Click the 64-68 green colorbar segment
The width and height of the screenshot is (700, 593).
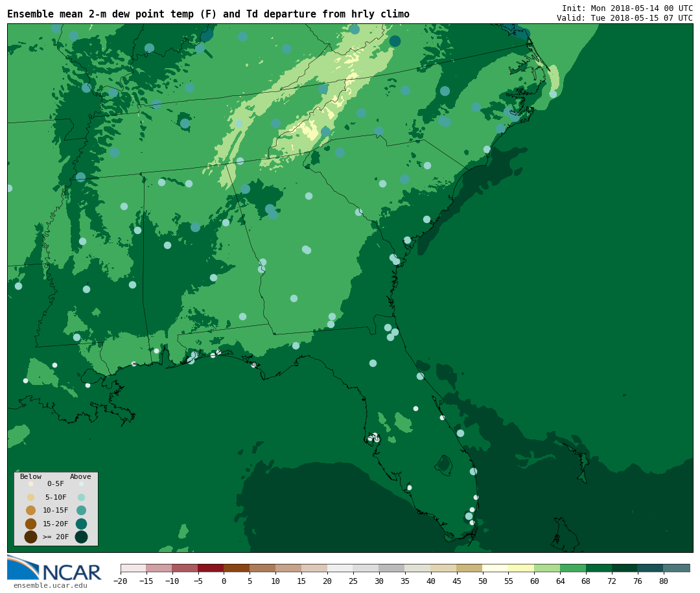(573, 568)
